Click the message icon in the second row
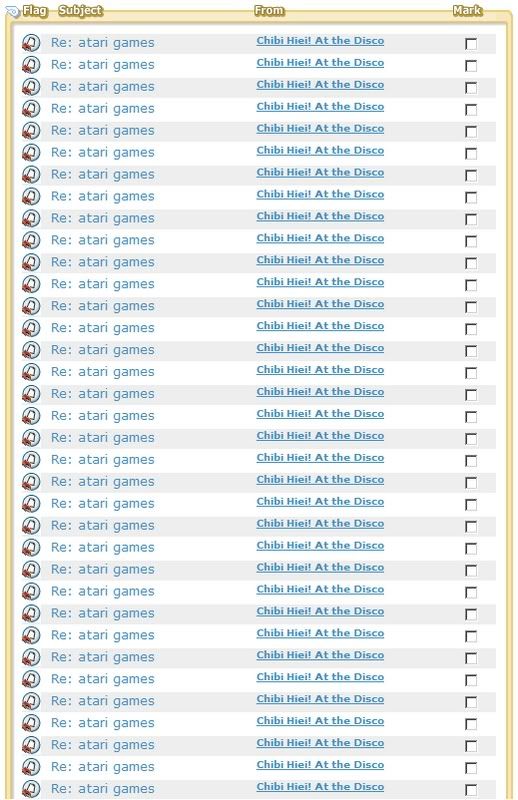Screen dimensions: 518x800 tap(31, 65)
